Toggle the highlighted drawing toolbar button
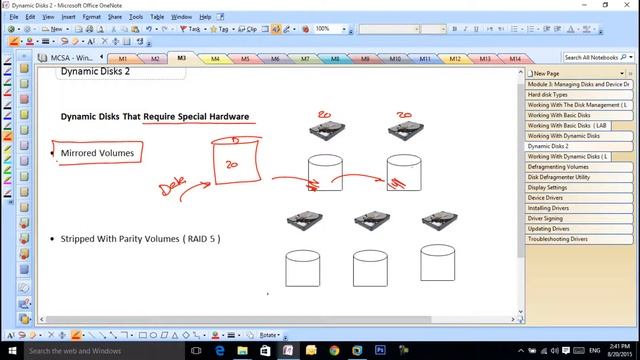640x360 pixels. (x=276, y=29)
